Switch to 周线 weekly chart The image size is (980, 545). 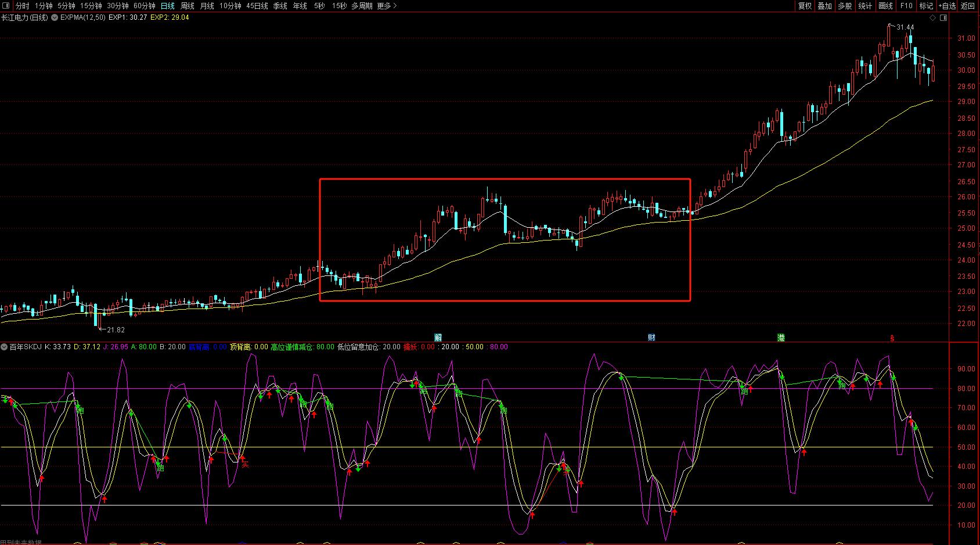click(x=187, y=6)
